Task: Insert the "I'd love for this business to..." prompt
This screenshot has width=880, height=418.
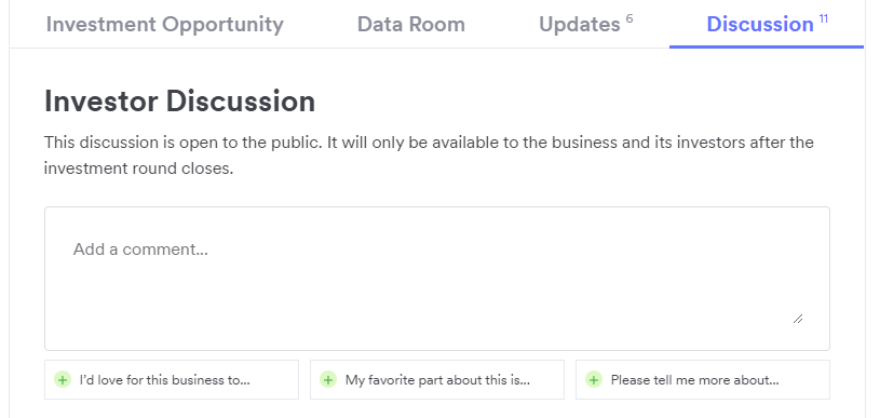Action: (172, 380)
